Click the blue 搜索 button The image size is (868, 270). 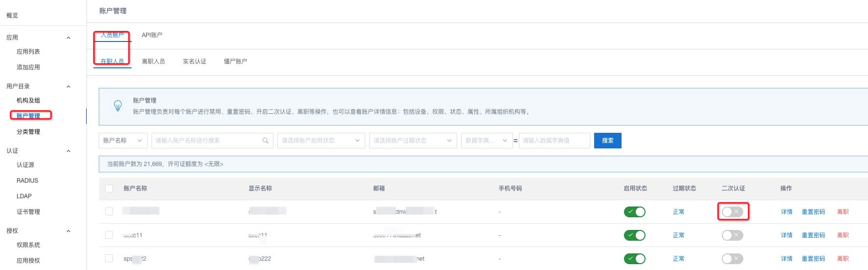click(x=607, y=141)
